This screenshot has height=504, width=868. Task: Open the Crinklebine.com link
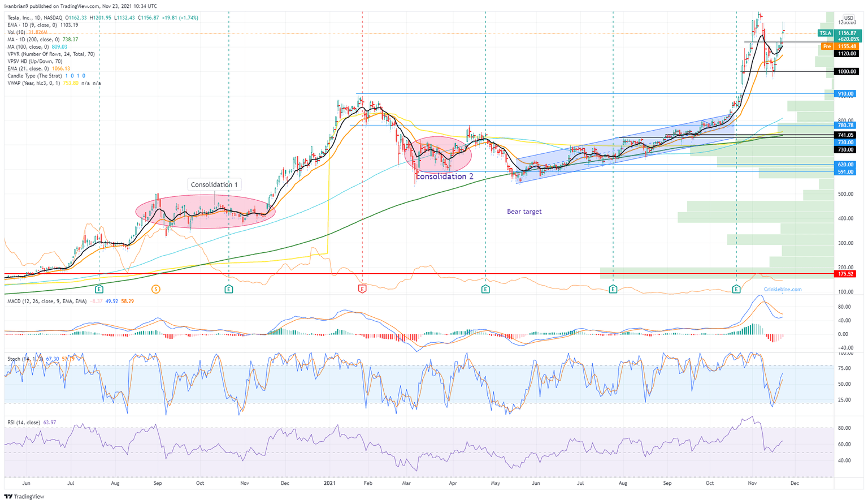pos(783,290)
